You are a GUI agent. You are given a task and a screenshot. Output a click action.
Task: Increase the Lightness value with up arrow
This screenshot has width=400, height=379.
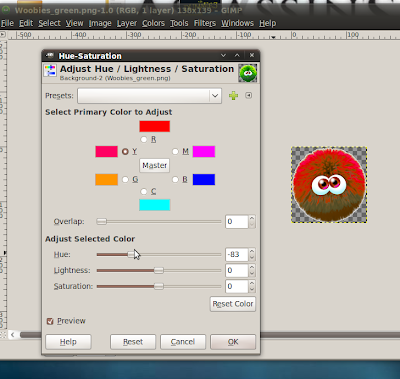(x=252, y=267)
